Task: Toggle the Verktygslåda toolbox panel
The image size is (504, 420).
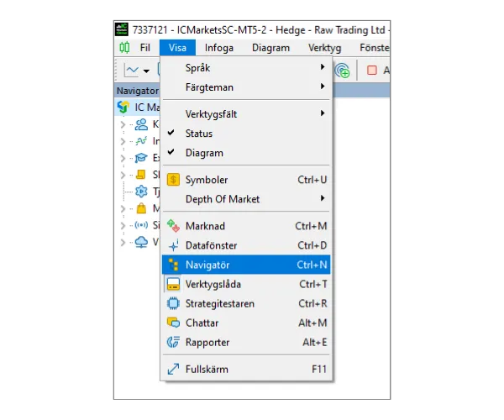Action: (x=213, y=284)
